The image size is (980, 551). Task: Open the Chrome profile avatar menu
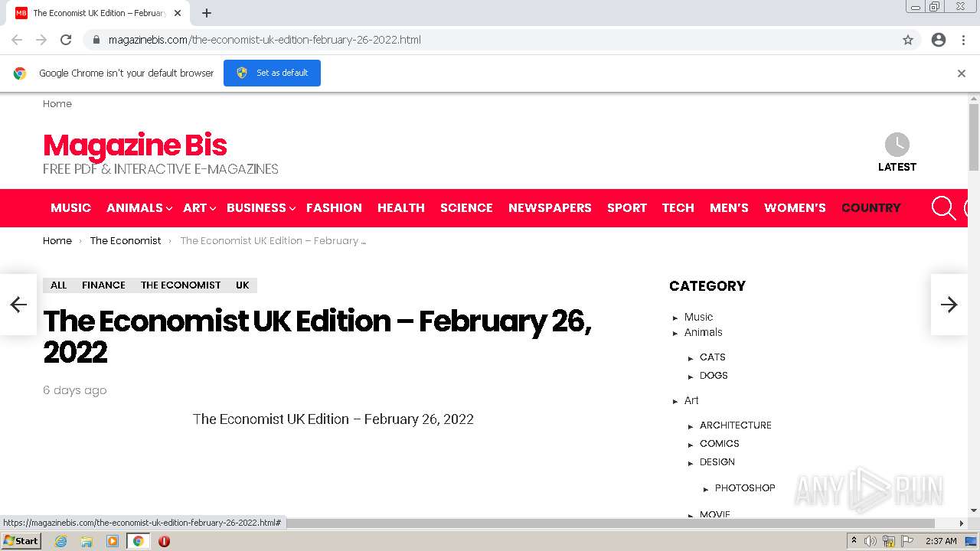tap(939, 40)
